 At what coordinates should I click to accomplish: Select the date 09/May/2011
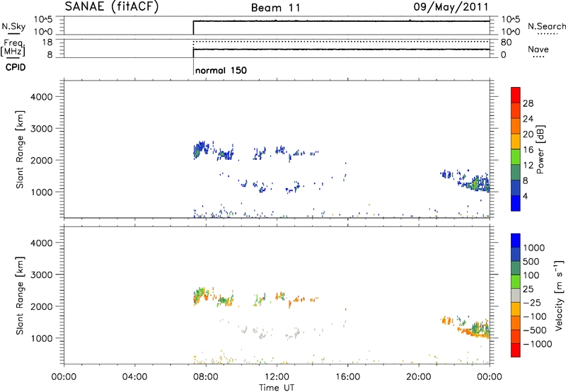click(451, 6)
